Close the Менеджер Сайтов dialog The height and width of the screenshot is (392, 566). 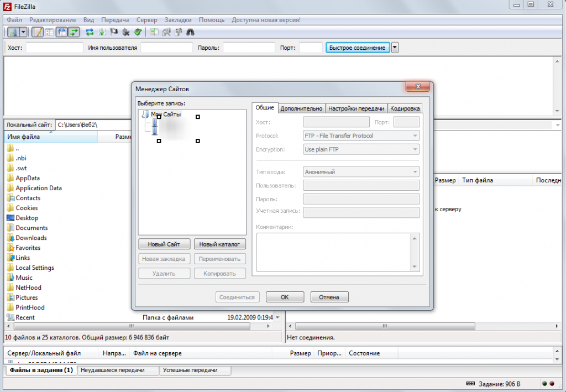point(418,86)
